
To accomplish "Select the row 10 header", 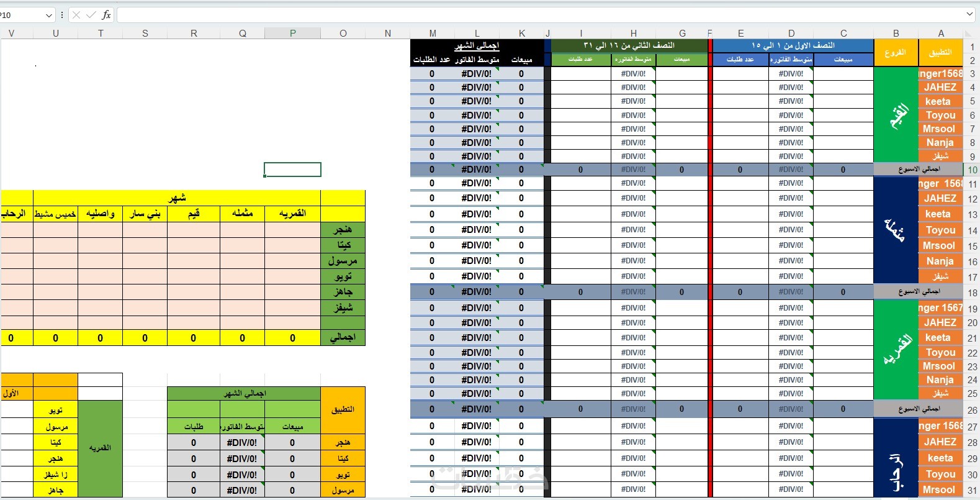I will (972, 170).
